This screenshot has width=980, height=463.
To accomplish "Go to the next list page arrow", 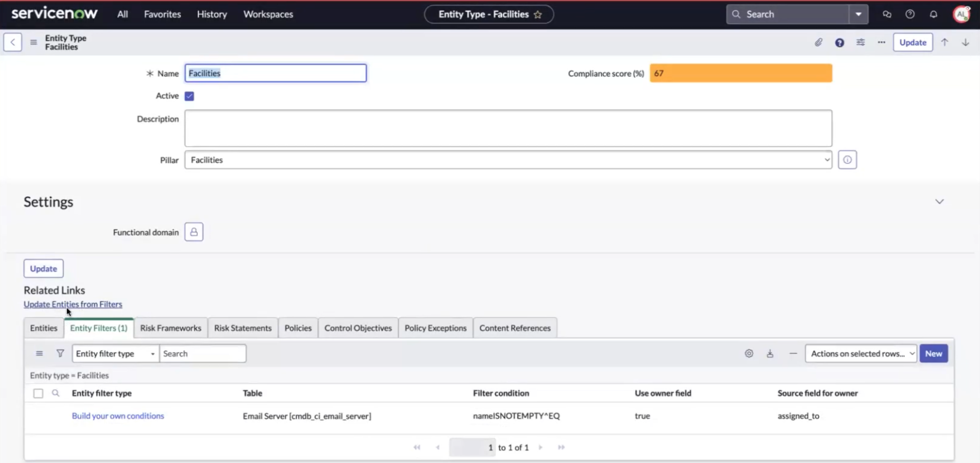I will [540, 447].
